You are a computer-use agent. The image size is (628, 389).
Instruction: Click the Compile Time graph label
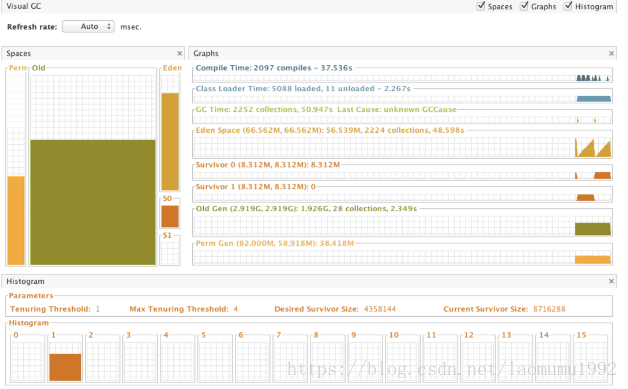[x=274, y=68]
